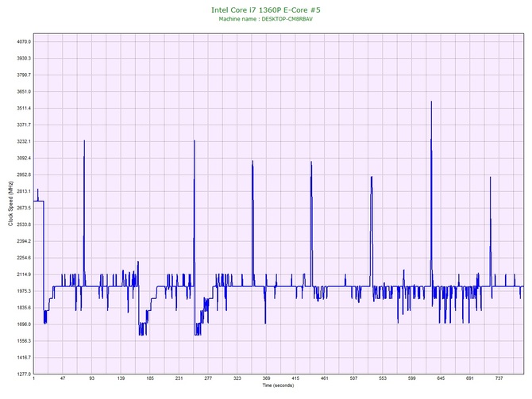Click the 1835.6 y-axis value
This screenshot has width=532, height=399.
pos(24,308)
